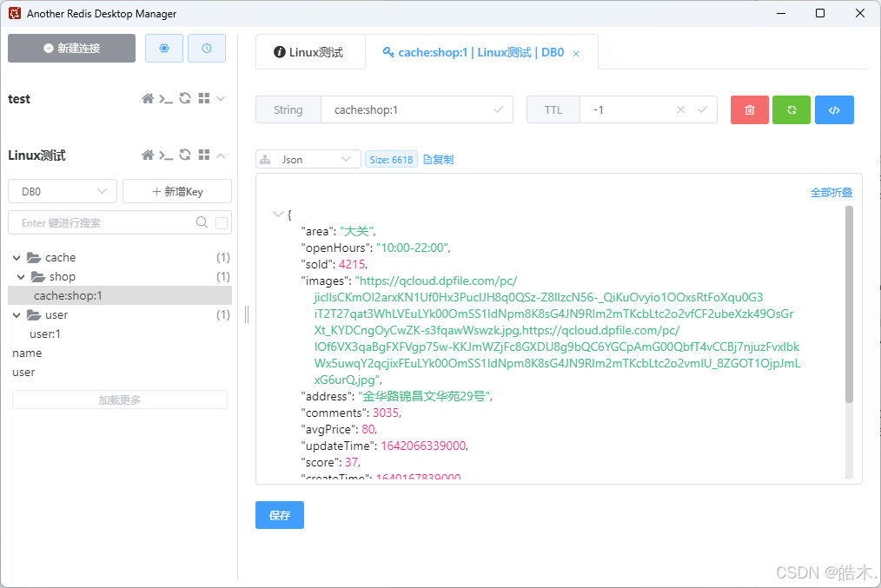
Task: Collapse the JSON root object
Action: click(x=277, y=214)
